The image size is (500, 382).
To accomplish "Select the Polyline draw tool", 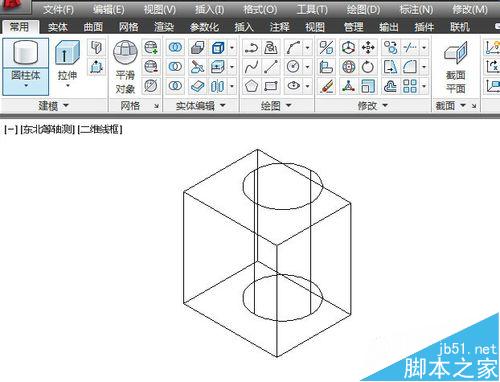I will tap(251, 48).
